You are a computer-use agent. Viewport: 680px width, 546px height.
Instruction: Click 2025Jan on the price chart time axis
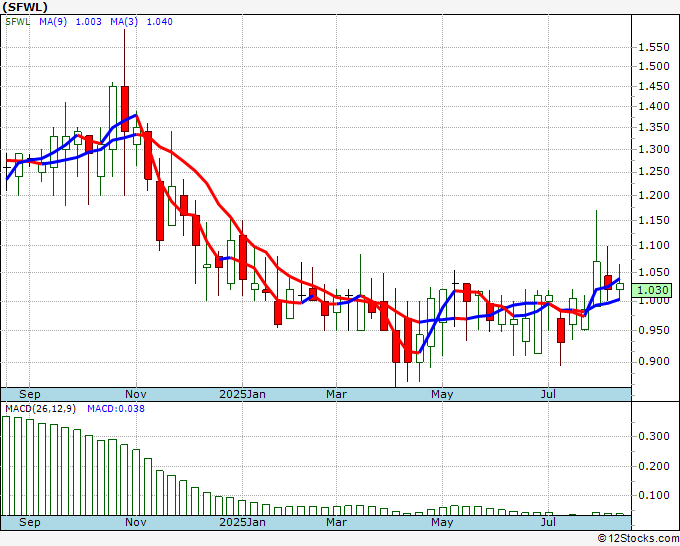pos(242,394)
